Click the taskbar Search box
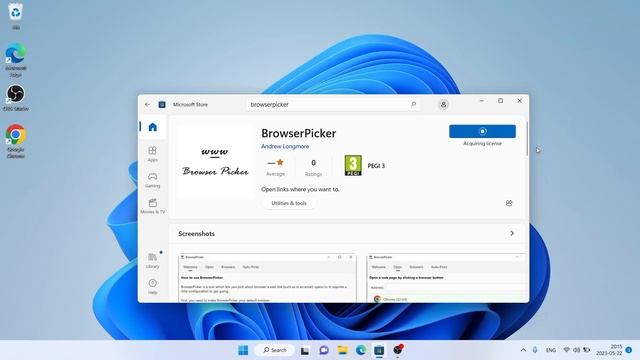Screen dimensions: 640x360 click(274, 350)
